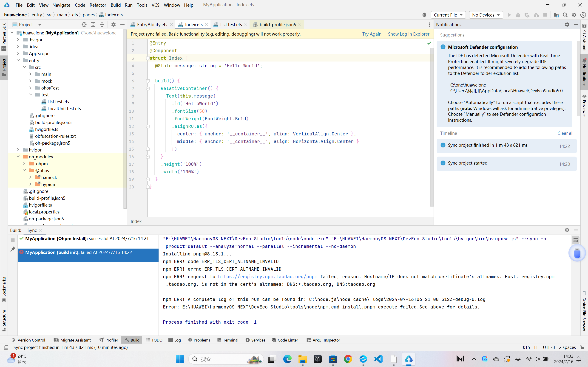
Task: Click the account profile icon
Action: point(583,15)
